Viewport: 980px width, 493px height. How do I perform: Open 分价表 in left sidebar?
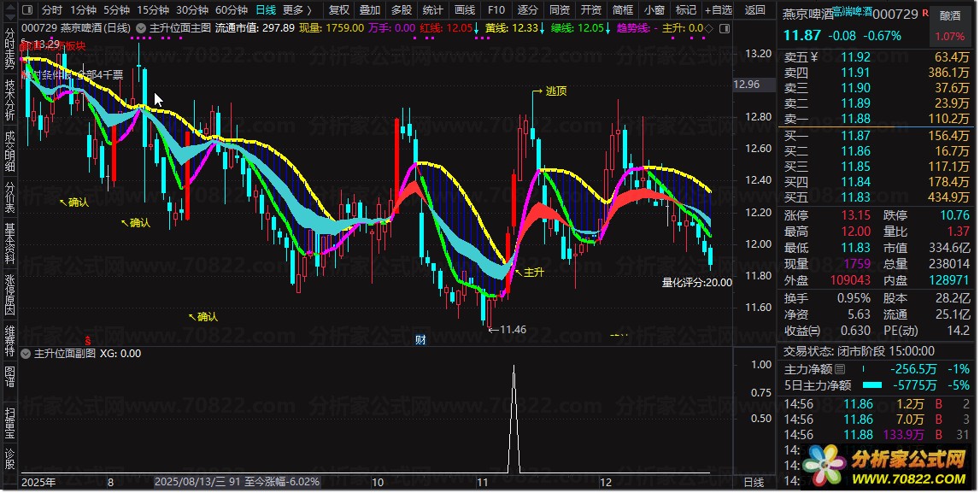[10, 197]
